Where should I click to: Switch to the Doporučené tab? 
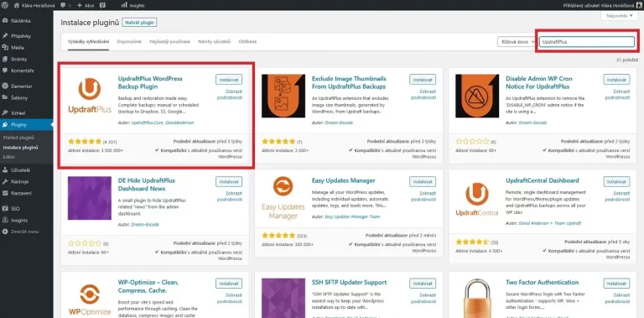(129, 41)
